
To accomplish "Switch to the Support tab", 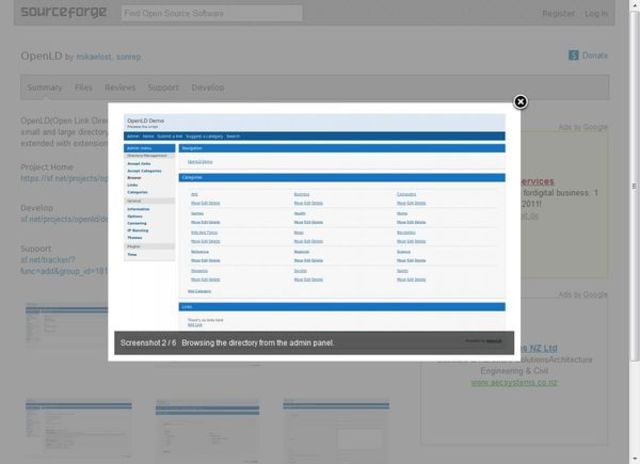I will (163, 87).
